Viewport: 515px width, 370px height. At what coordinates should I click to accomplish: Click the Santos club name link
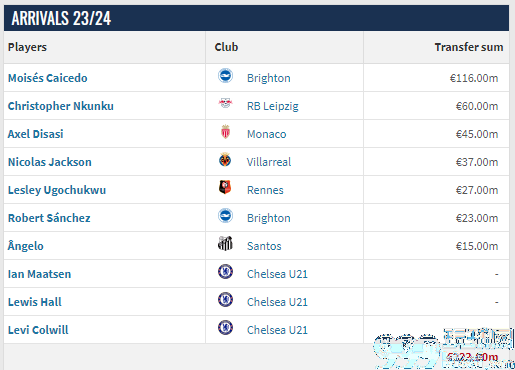264,246
